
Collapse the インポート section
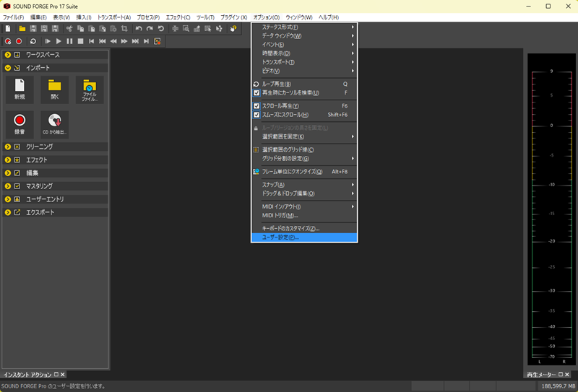click(x=56, y=68)
